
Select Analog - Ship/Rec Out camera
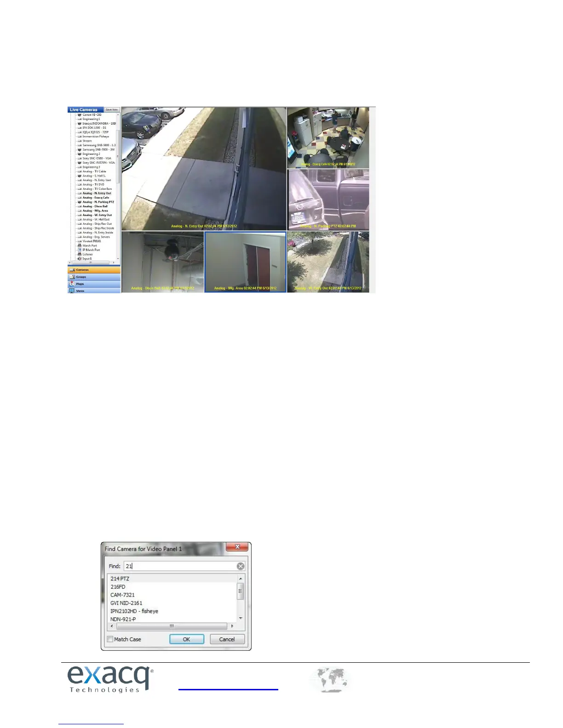(x=97, y=224)
